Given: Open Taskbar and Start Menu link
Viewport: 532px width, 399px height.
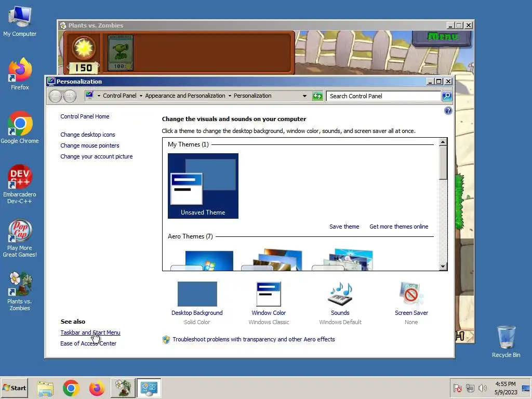Looking at the screenshot, I should click(x=90, y=332).
